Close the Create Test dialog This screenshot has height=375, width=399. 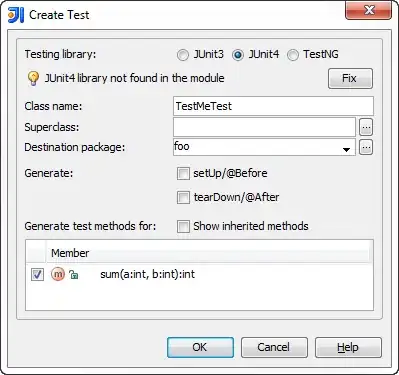pyautogui.click(x=368, y=11)
